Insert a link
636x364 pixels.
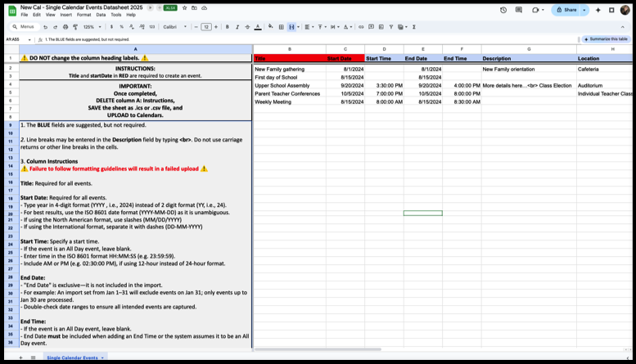pyautogui.click(x=361, y=27)
